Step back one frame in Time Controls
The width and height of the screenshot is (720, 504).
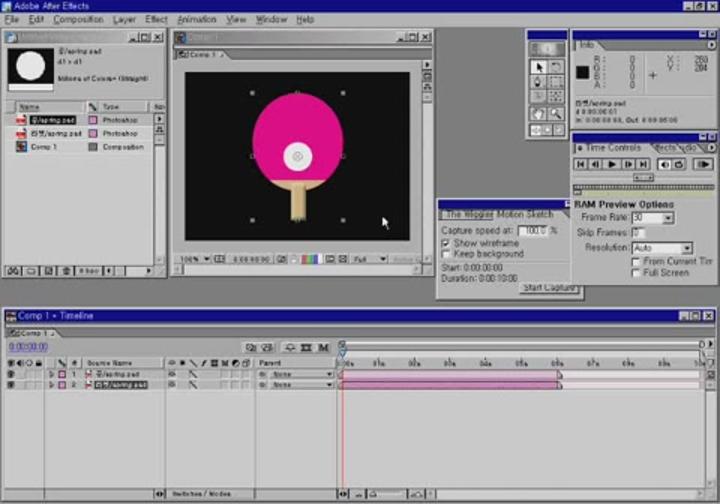pyautogui.click(x=596, y=164)
